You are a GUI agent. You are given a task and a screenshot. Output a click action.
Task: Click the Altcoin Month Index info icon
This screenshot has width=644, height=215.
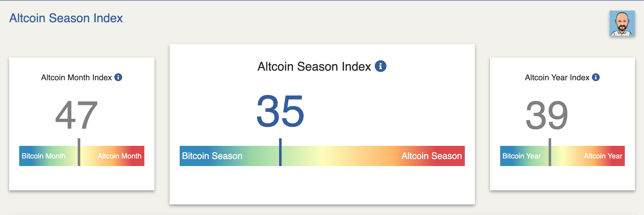pos(118,77)
